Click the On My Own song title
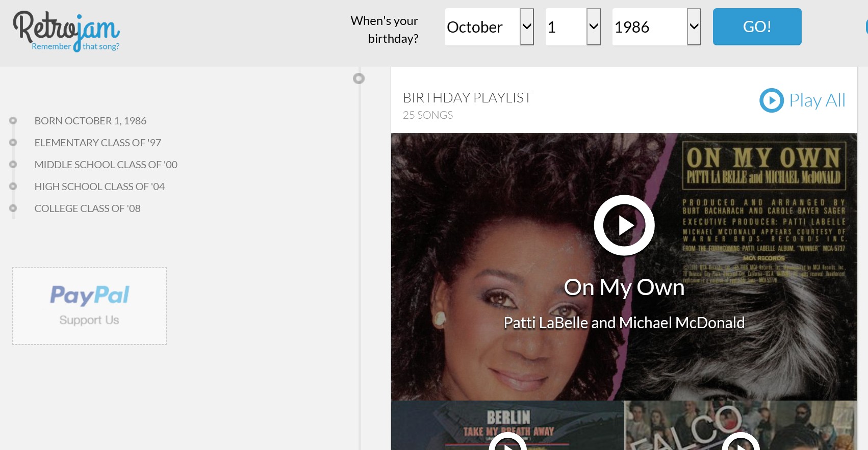This screenshot has width=868, height=450. pyautogui.click(x=624, y=287)
